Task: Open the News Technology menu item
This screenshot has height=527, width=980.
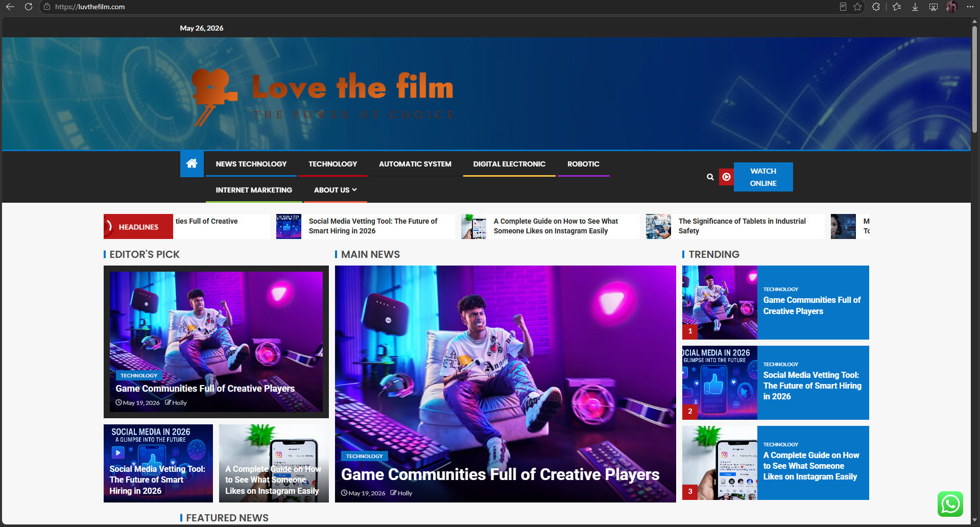Action: click(x=251, y=164)
